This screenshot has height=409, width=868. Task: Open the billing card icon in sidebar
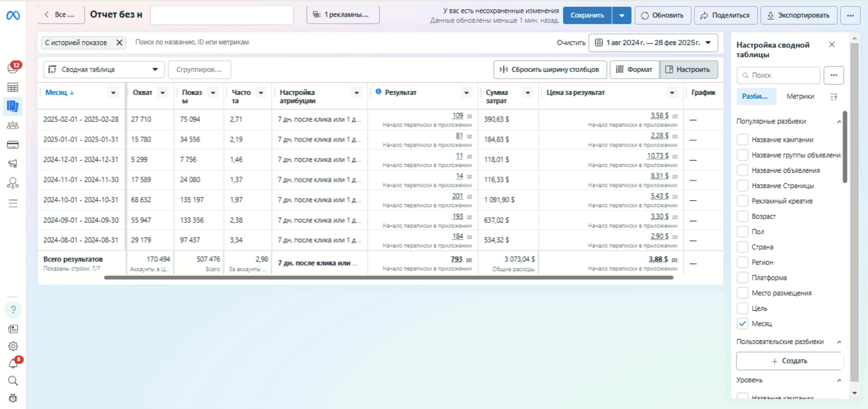13,145
